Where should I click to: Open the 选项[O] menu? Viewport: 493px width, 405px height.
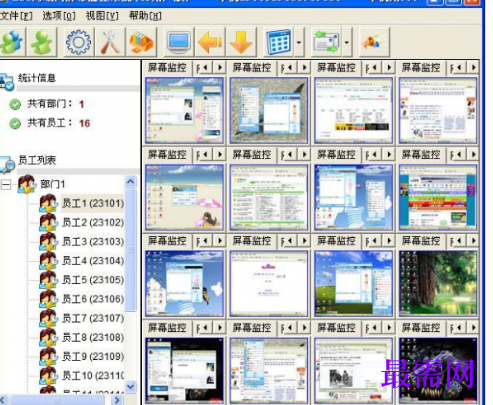click(x=59, y=16)
